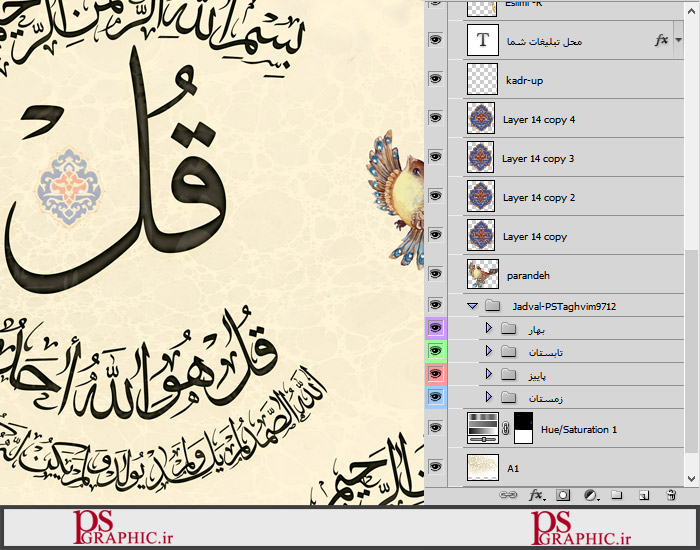
Task: Toggle the eye icon for Layer 14 copy 3
Action: pos(435,157)
